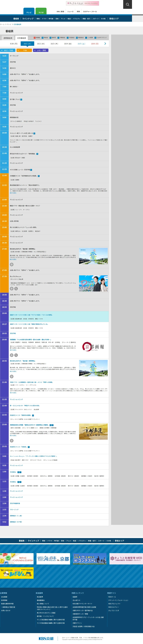
Task: Click the globe icon under the 20:55 program
Action: [12, 377]
